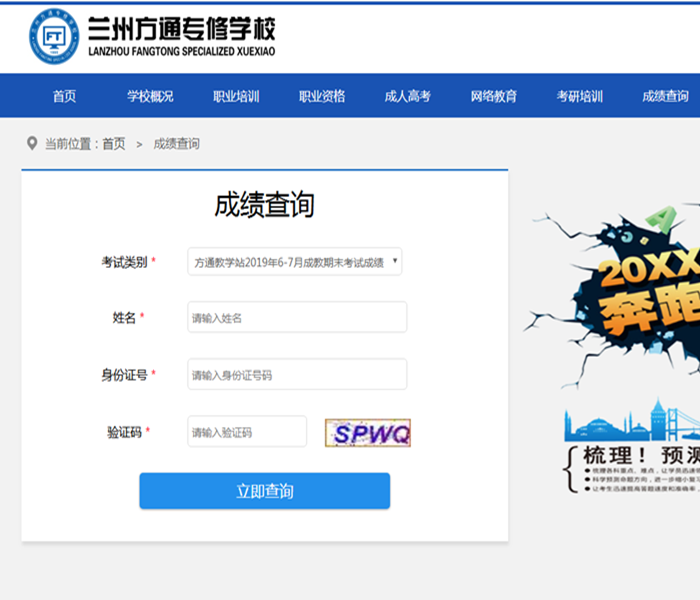Click the 身份证号 label
Viewport: 700px width, 600px height.
click(x=124, y=375)
